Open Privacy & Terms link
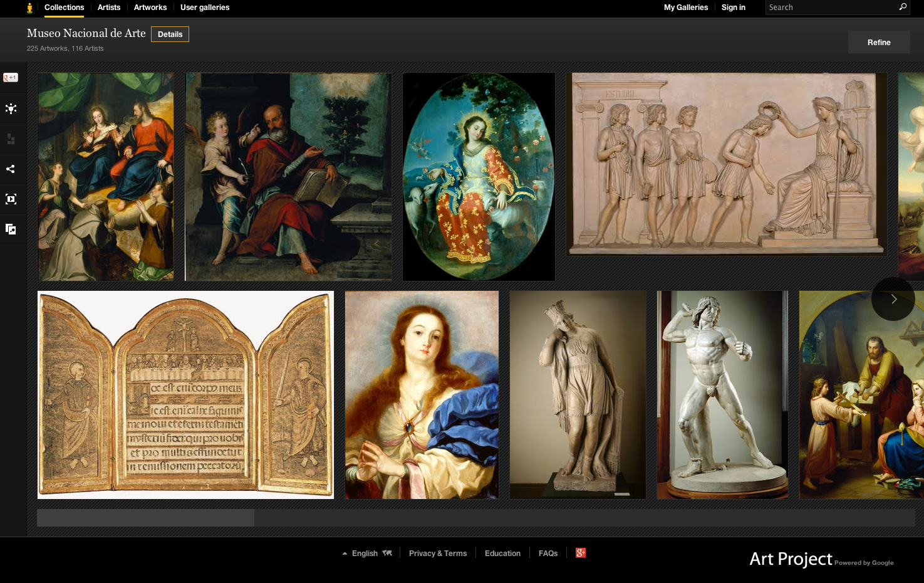This screenshot has width=924, height=583. tap(438, 554)
